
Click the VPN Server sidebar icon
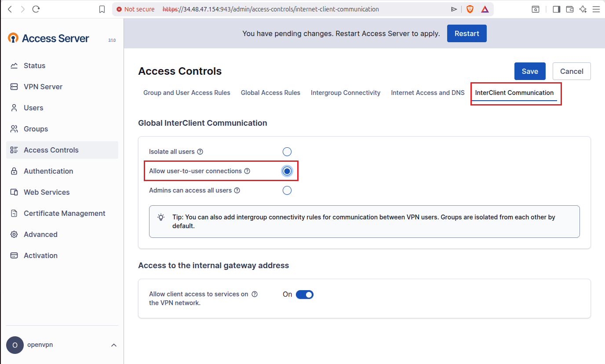pyautogui.click(x=14, y=87)
